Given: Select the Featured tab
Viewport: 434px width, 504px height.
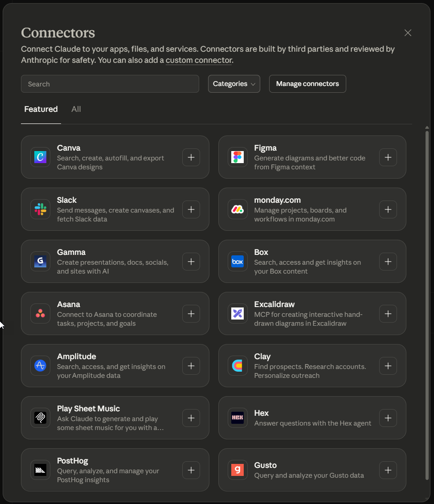Looking at the screenshot, I should coord(41,109).
